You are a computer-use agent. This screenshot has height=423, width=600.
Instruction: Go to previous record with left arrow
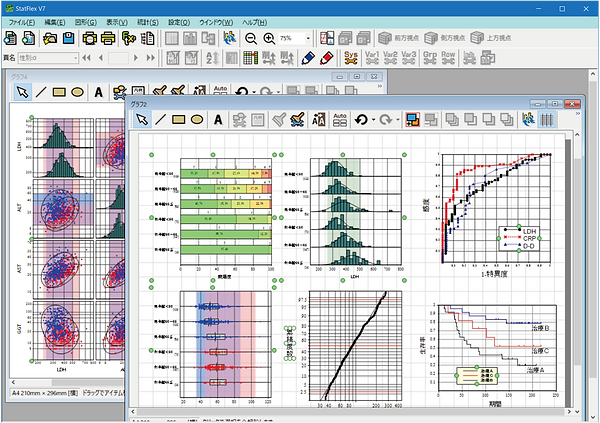(100, 58)
